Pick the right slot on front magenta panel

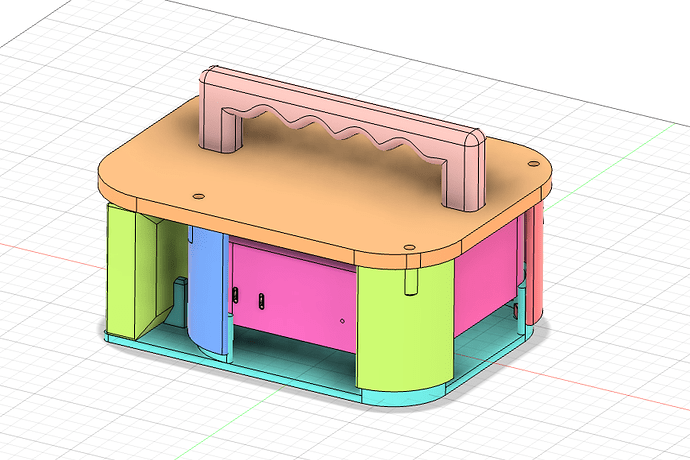(x=261, y=301)
